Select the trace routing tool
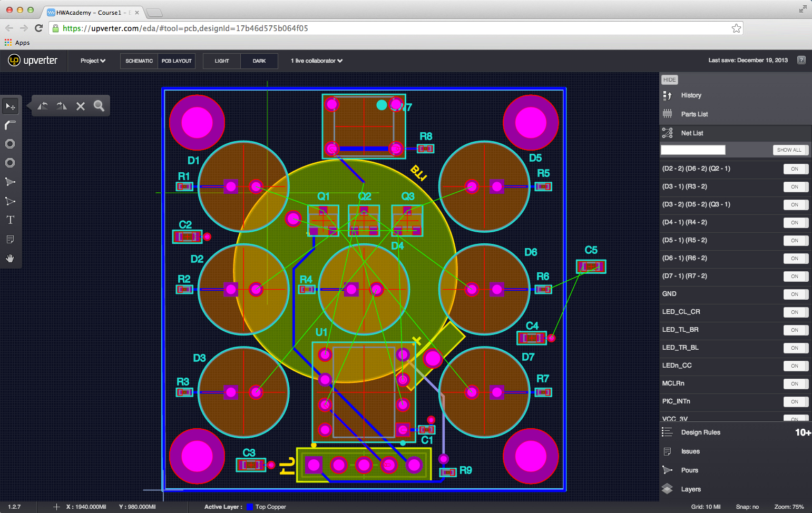The image size is (812, 513). pos(10,125)
